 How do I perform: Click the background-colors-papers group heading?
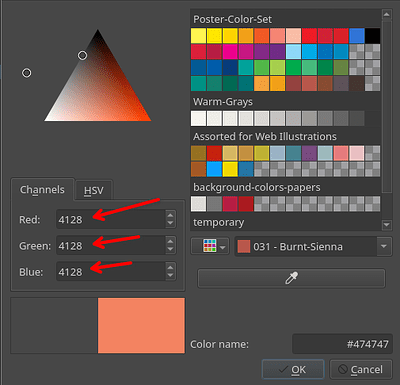coord(257,187)
